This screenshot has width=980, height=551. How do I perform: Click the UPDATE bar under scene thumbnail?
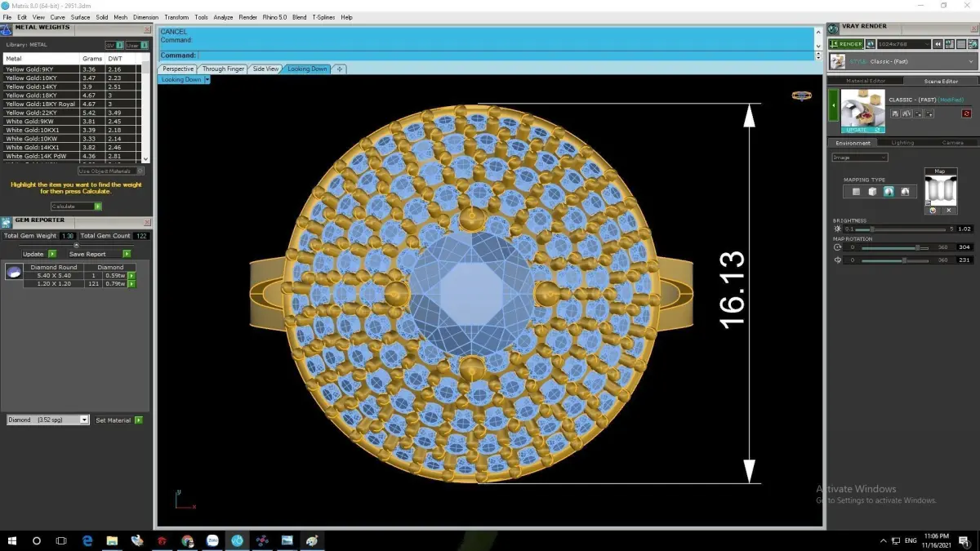[862, 130]
